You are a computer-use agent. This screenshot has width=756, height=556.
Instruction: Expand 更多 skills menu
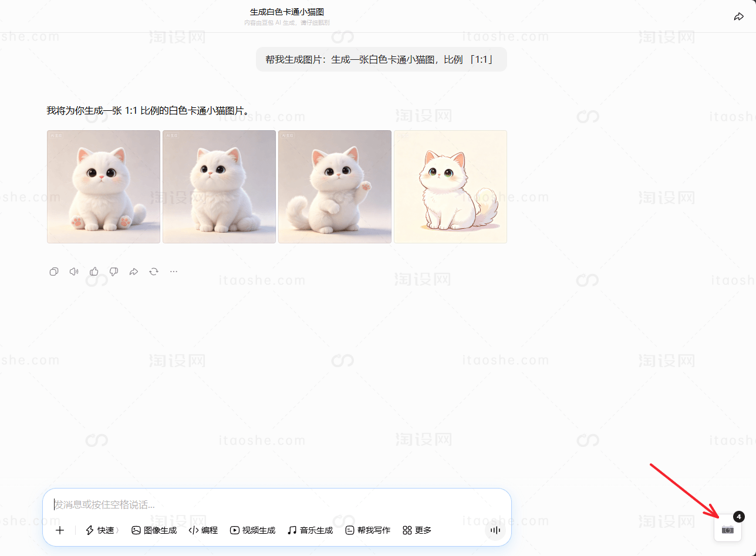tap(417, 530)
